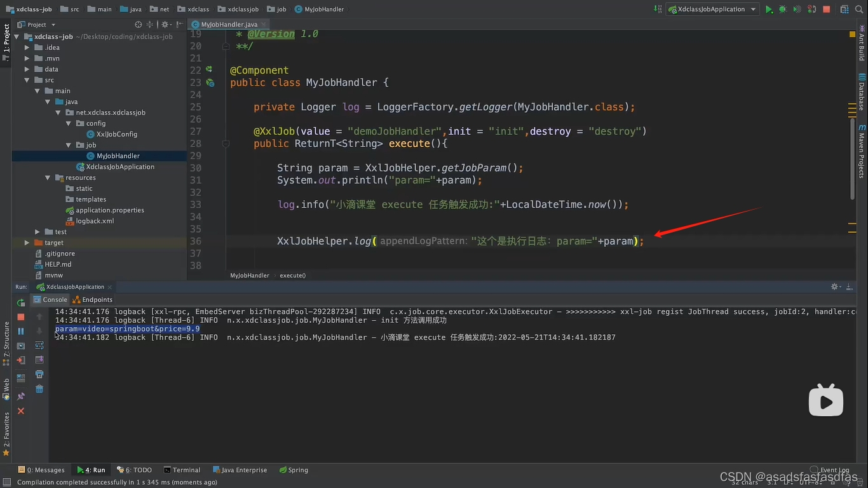Open the Spring tool window tab
Image resolution: width=868 pixels, height=488 pixels.
coord(294,470)
